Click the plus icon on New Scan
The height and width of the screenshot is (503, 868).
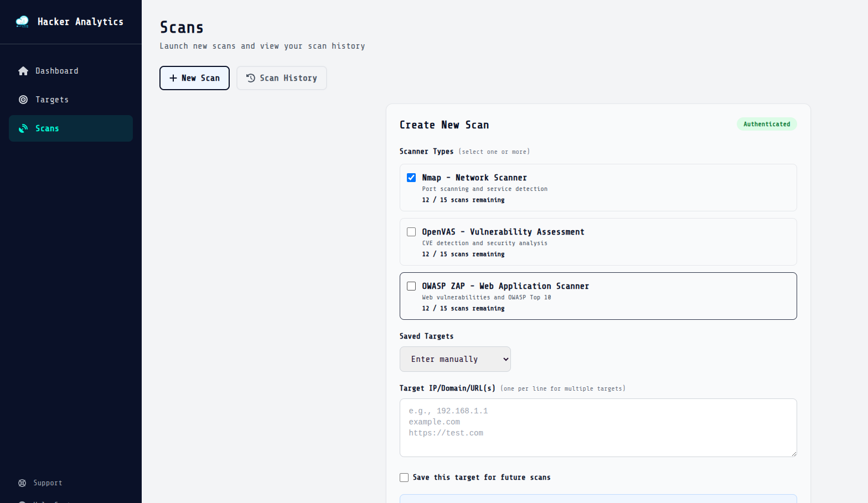point(173,78)
